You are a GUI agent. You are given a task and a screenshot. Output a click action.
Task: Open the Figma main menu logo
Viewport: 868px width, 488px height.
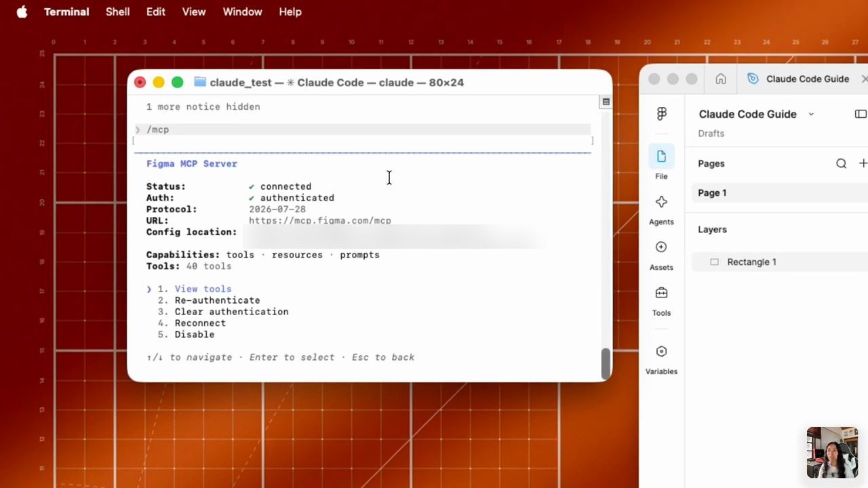click(x=661, y=114)
